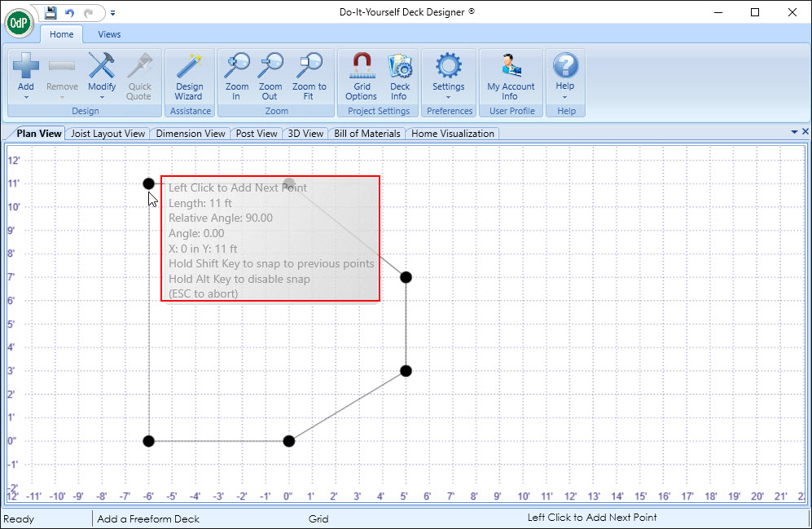This screenshot has height=529, width=812.
Task: Click 'Ready' status bar text
Action: tap(19, 518)
